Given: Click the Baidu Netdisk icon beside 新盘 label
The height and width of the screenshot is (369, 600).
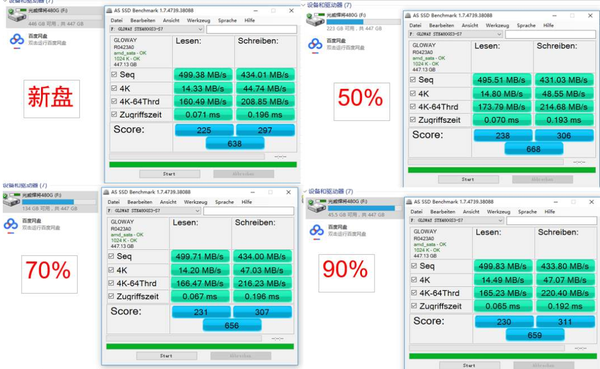Looking at the screenshot, I should click(x=16, y=40).
